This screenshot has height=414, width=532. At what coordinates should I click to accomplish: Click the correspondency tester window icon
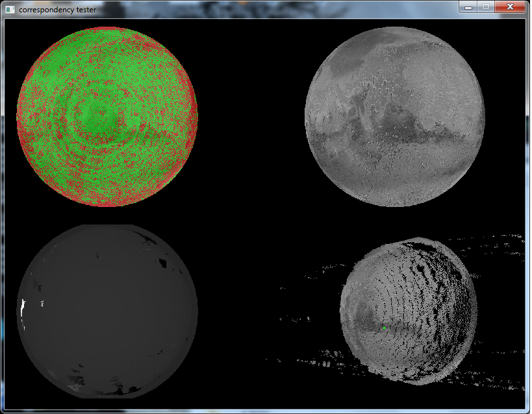10,9
